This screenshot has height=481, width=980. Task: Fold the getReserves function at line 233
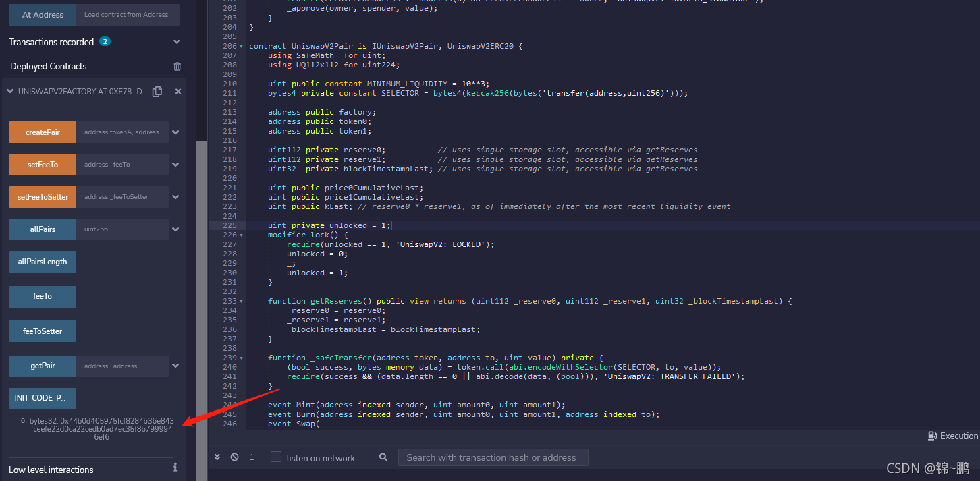tap(242, 301)
